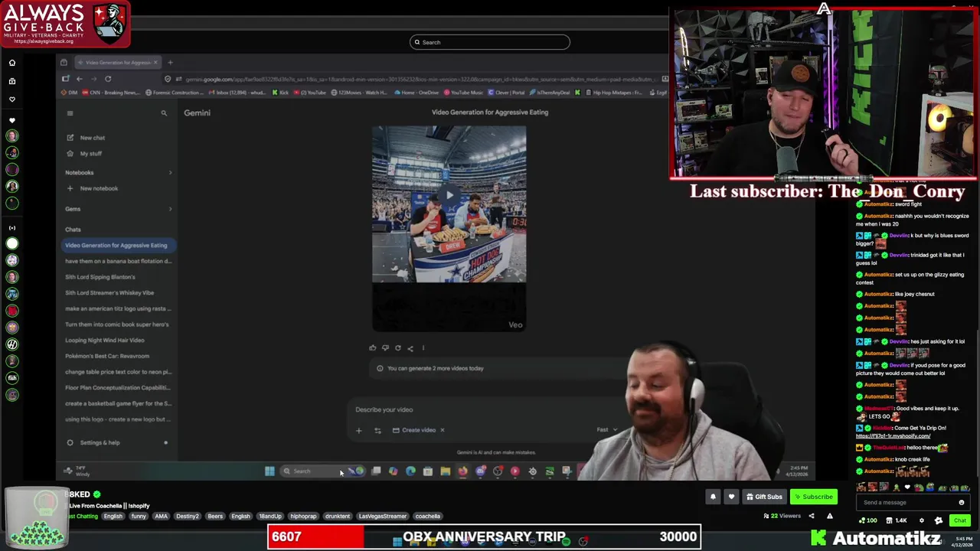Screen dimensions: 980x551
Task: Select the 'Video Generation for Aggressive' browser tab
Action: pyautogui.click(x=116, y=63)
